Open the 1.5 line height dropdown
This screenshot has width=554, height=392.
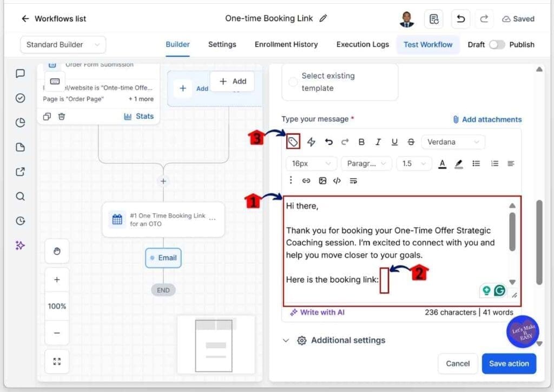(x=414, y=163)
